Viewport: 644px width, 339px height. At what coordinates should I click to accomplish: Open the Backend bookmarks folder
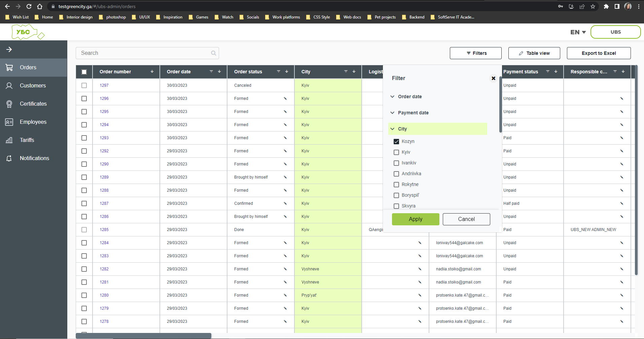click(x=417, y=17)
